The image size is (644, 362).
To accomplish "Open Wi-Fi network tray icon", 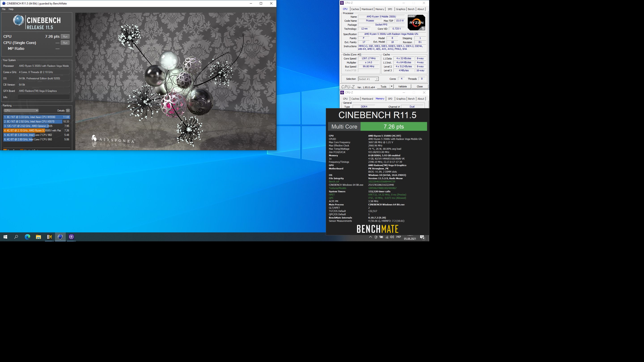I will coord(387,237).
